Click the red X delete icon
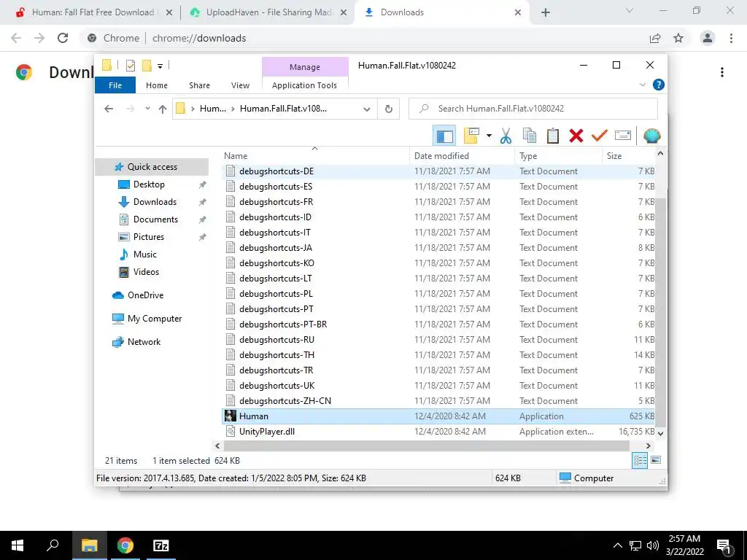This screenshot has height=560, width=747. tap(576, 136)
